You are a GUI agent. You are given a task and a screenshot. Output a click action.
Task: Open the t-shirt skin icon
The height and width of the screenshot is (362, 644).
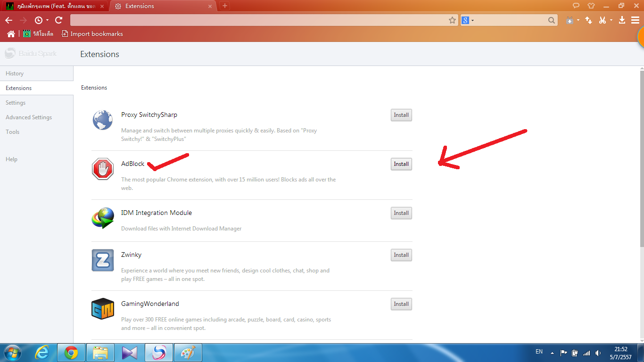click(591, 6)
